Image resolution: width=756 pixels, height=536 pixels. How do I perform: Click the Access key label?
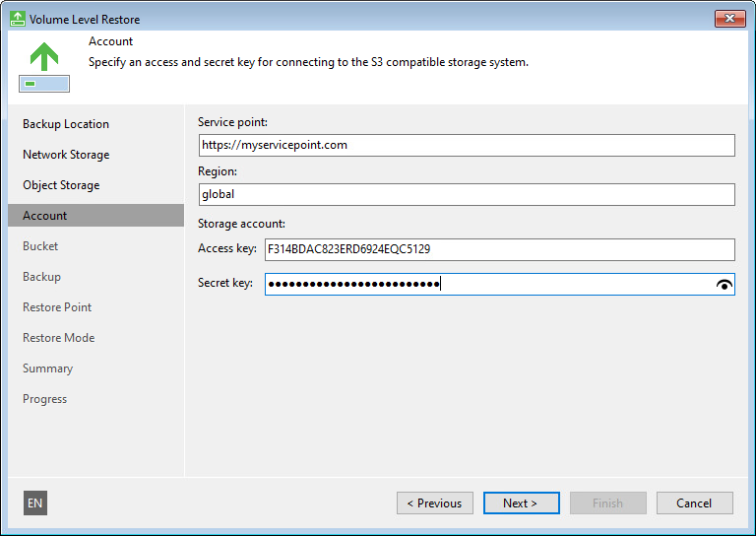(x=227, y=248)
